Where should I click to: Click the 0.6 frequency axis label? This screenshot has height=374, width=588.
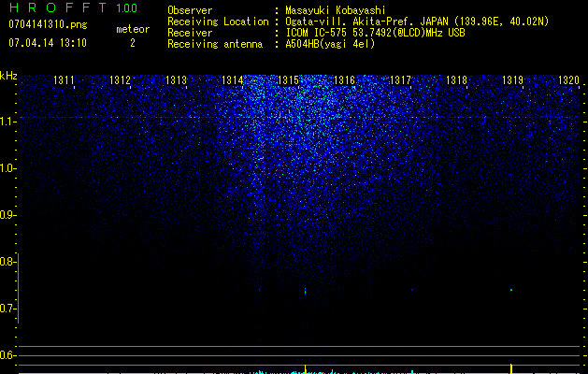click(7, 355)
